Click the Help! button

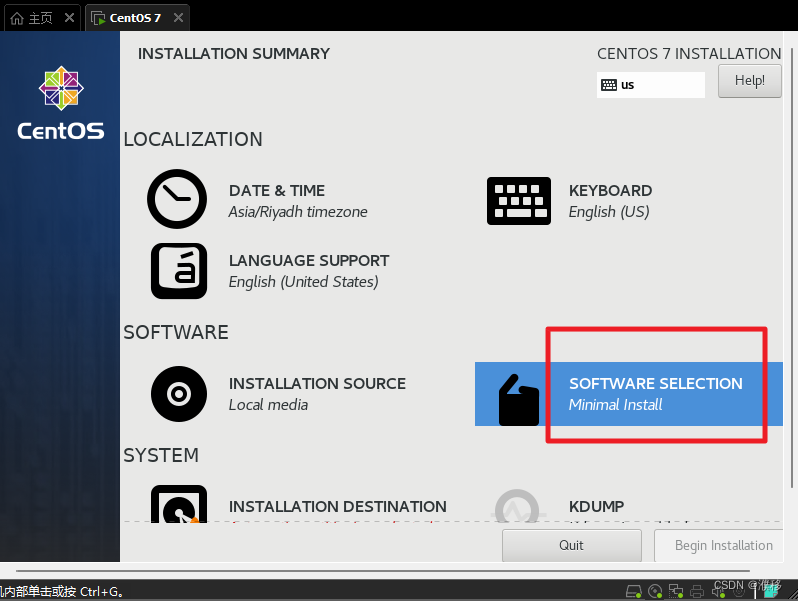(x=750, y=80)
